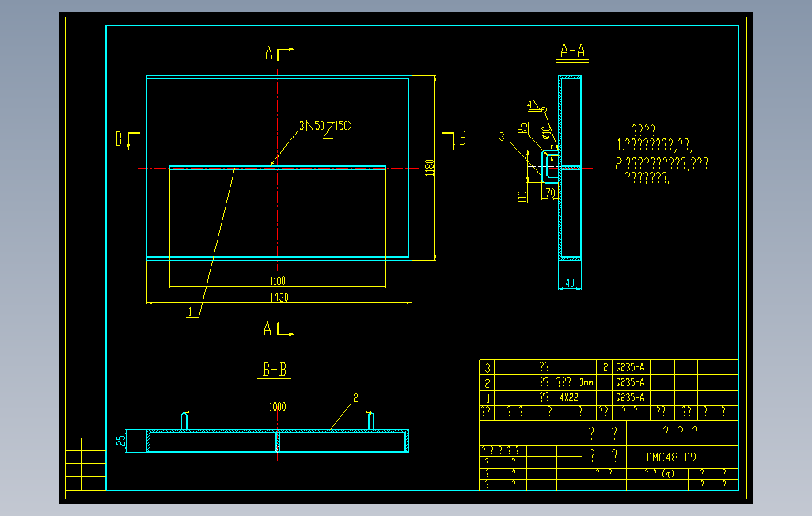
Task: Click the B section marker right of plan view
Action: (462, 138)
